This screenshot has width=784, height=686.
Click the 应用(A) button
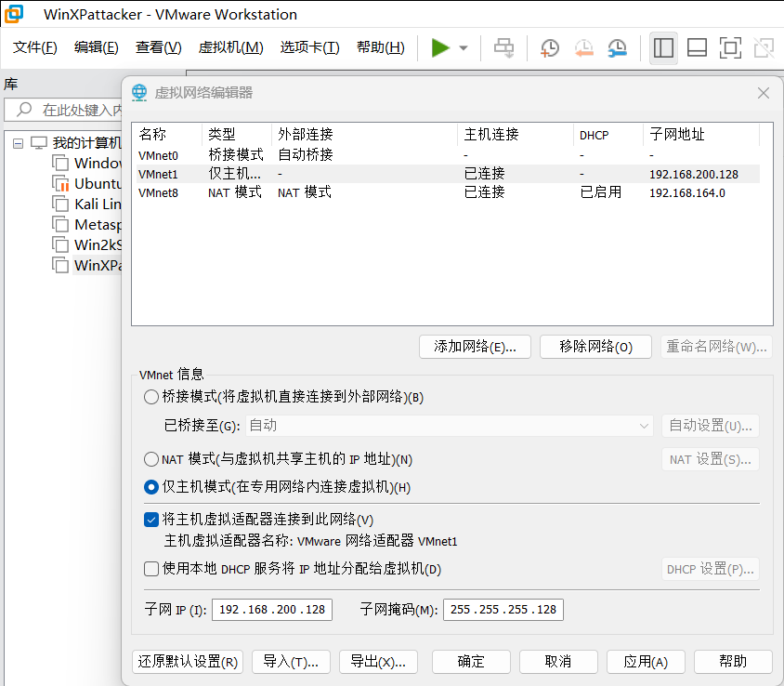[x=646, y=662]
